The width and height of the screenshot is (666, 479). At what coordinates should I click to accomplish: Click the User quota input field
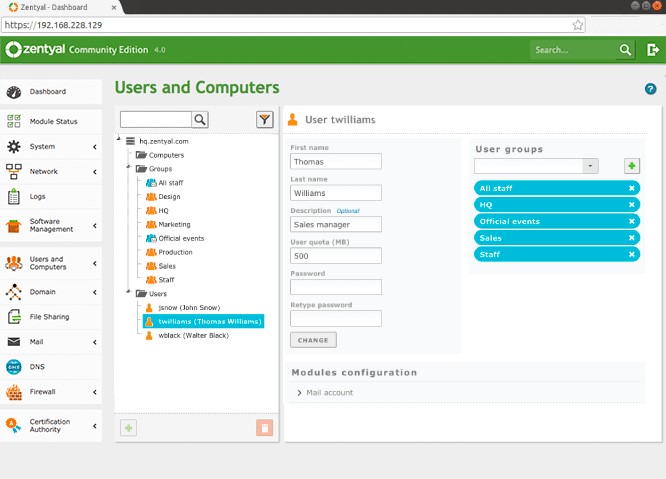336,255
